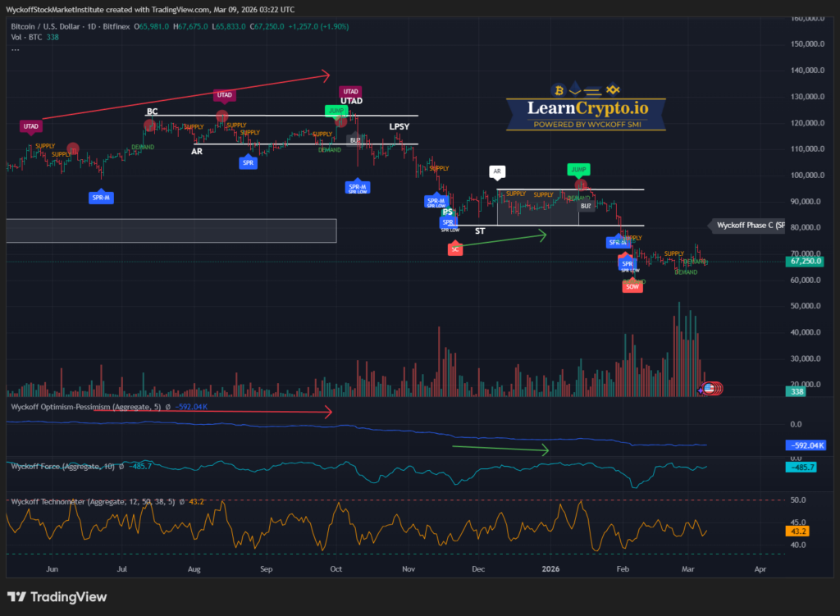Click the Jun label on time axis
Image resolution: width=840 pixels, height=616 pixels.
[52, 569]
